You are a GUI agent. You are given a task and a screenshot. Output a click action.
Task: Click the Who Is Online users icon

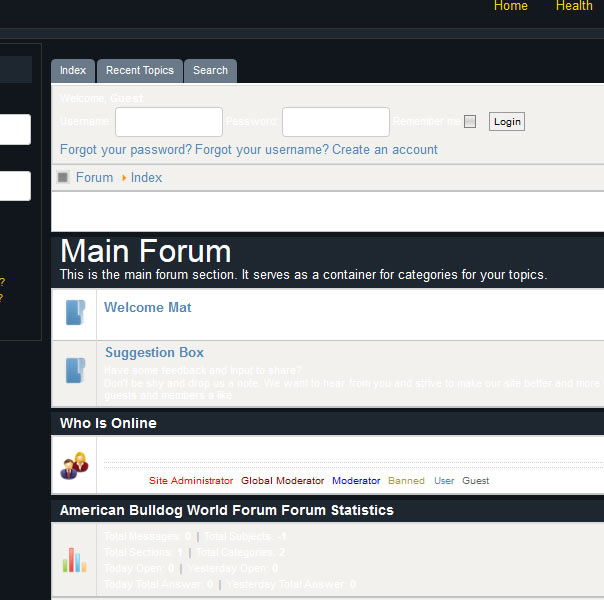(74, 466)
